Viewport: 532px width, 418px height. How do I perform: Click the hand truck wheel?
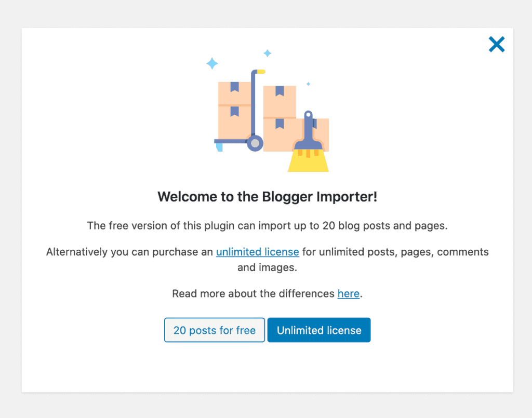point(255,143)
